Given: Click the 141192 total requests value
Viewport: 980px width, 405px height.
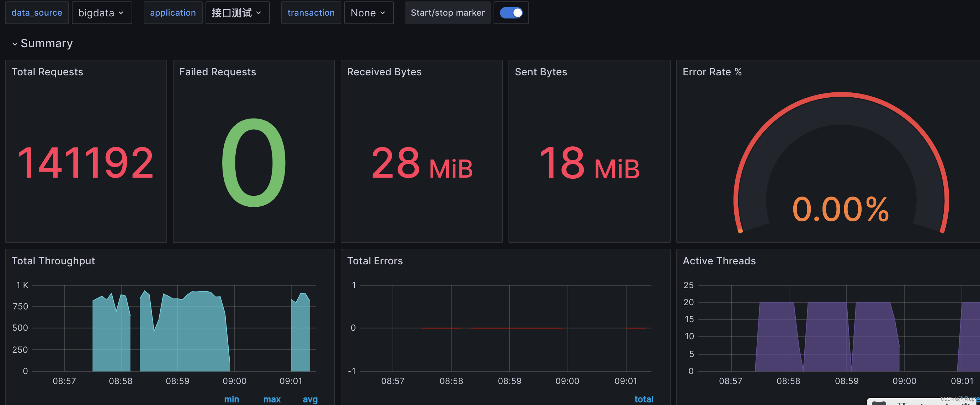Looking at the screenshot, I should pyautogui.click(x=85, y=163).
